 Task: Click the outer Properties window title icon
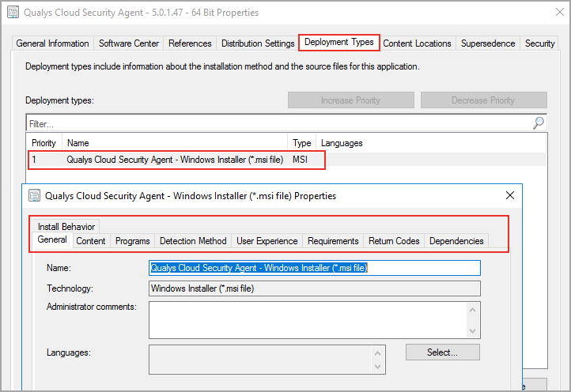[13, 12]
